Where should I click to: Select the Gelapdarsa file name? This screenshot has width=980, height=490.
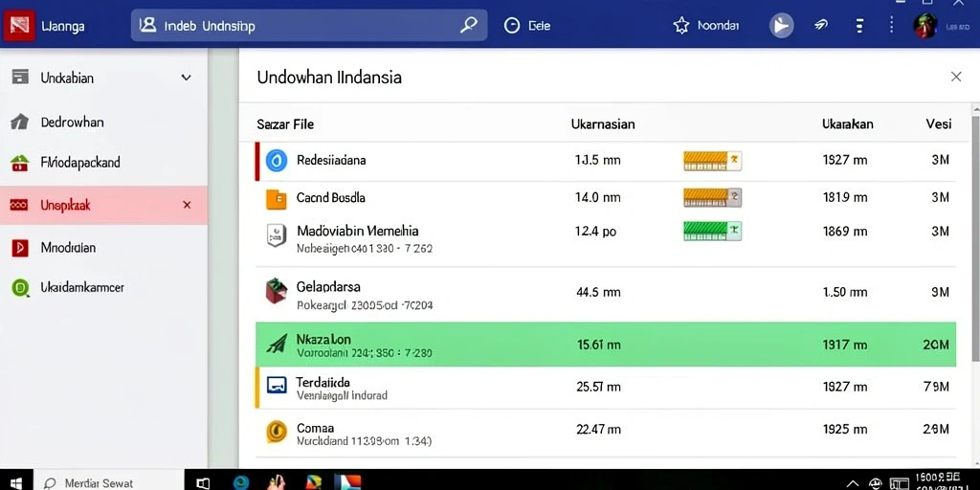pos(328,287)
